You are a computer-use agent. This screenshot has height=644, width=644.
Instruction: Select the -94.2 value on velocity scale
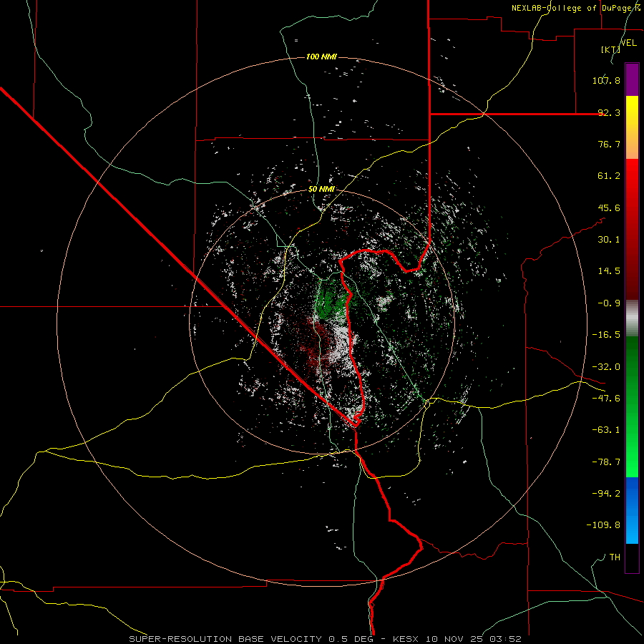(606, 493)
